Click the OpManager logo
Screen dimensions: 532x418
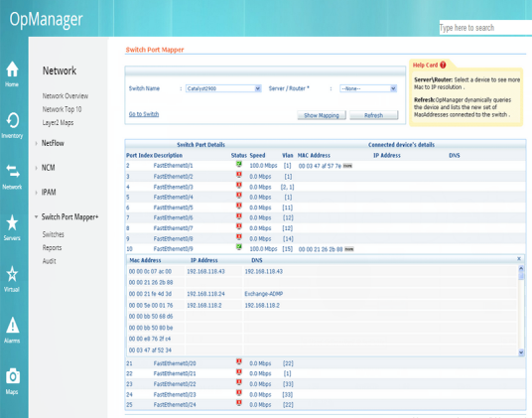coord(46,19)
